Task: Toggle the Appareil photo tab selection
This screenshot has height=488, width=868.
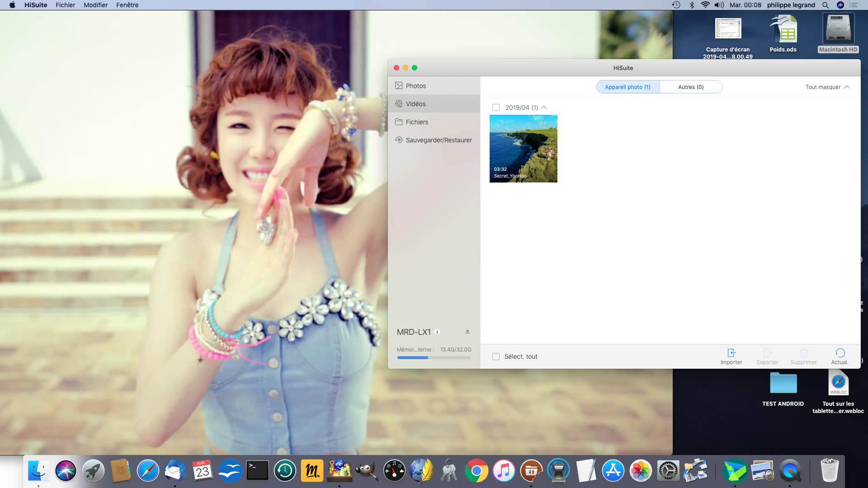Action: [628, 87]
